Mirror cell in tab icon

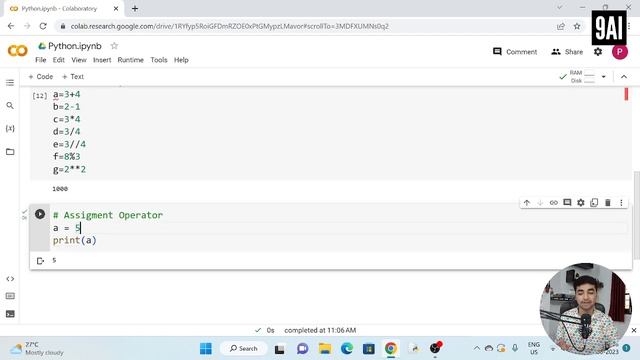(x=594, y=202)
